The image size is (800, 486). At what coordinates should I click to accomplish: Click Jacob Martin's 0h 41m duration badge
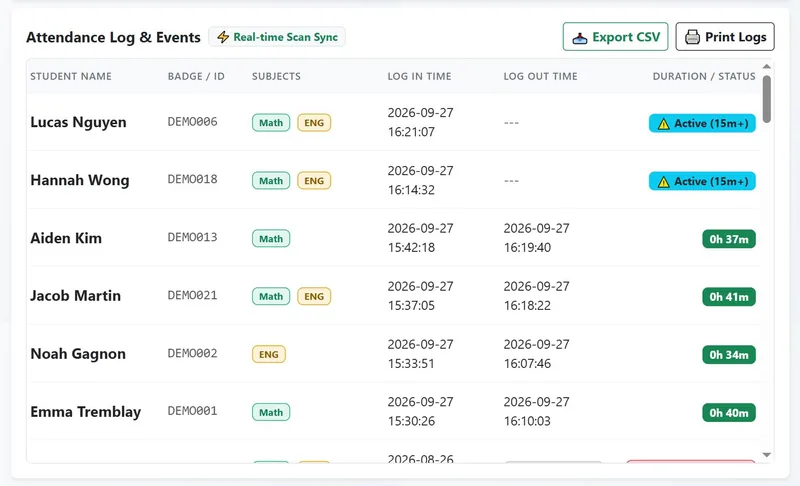click(x=729, y=297)
